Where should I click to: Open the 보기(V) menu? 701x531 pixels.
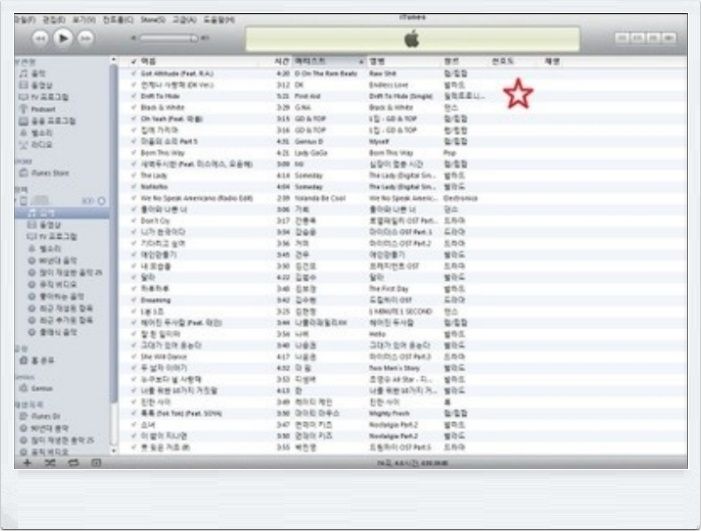(x=84, y=20)
